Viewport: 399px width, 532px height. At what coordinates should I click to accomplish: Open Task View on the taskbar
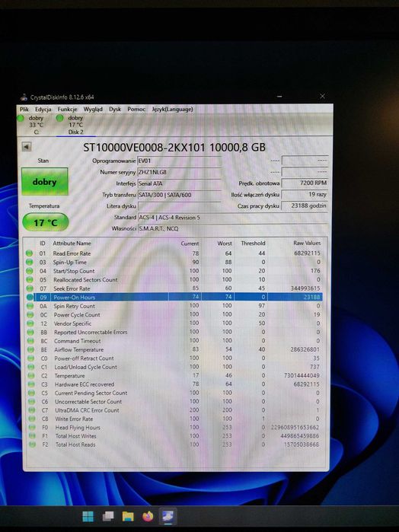point(108,516)
